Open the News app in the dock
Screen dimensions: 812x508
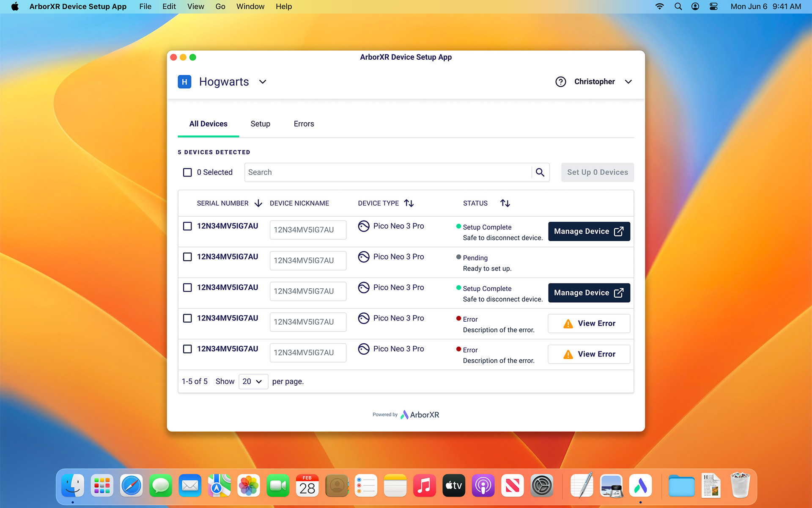click(513, 486)
